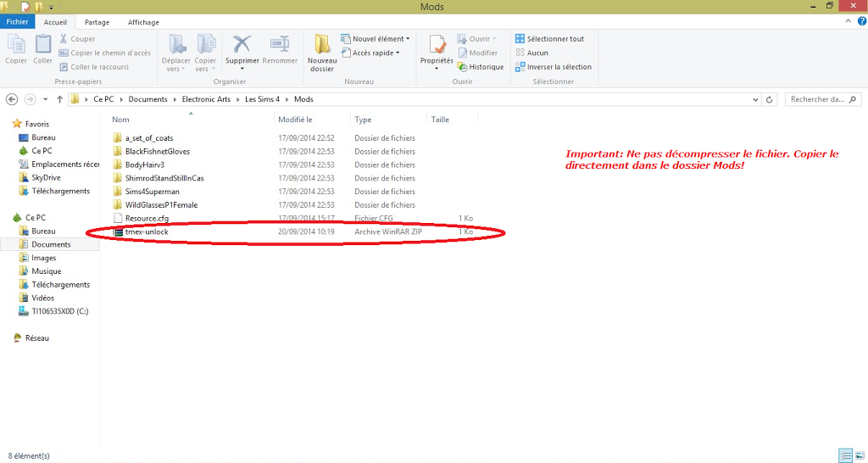Click Documents in the address path
Image resolution: width=868 pixels, height=463 pixels.
pyautogui.click(x=147, y=99)
